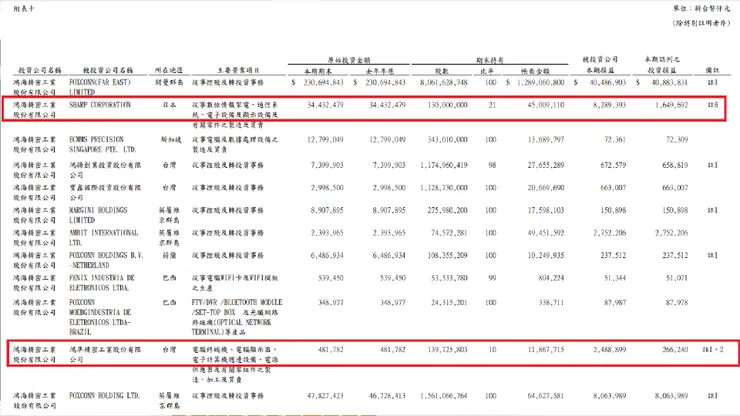Click the value '51,071'
The image size is (740, 416).
(677, 278)
